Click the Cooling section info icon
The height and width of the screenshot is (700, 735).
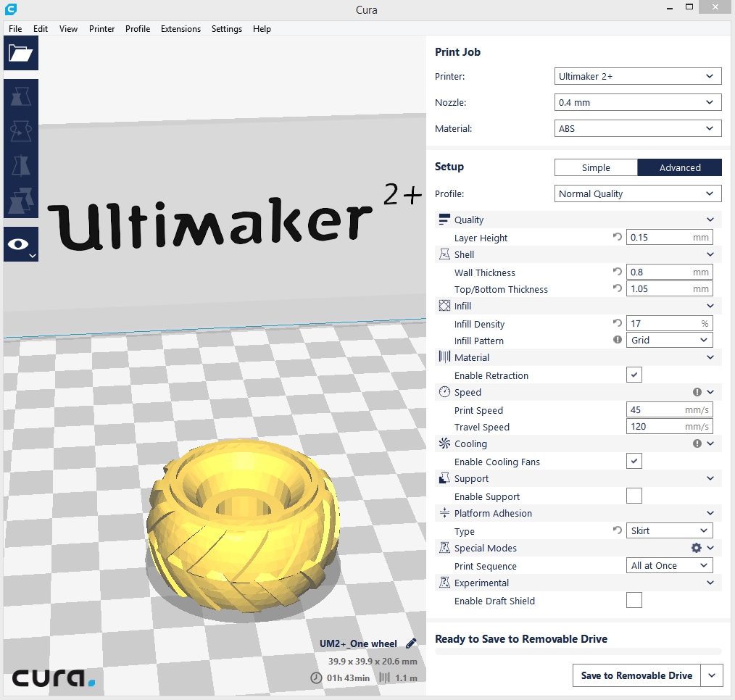tap(697, 443)
